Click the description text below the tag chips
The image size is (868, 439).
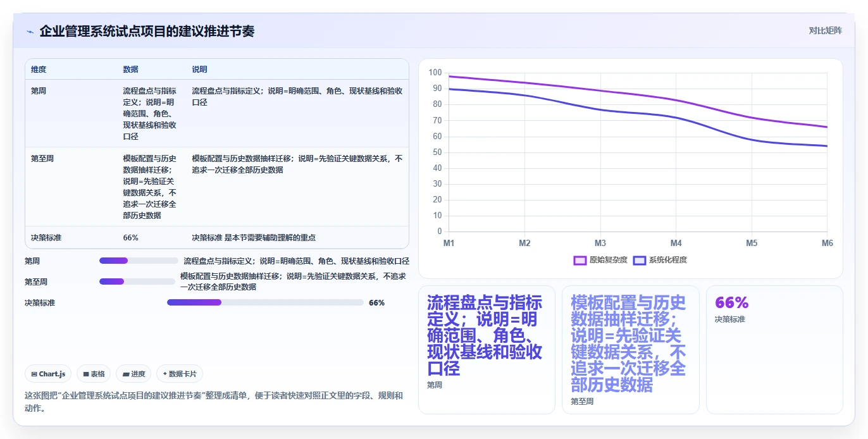213,402
